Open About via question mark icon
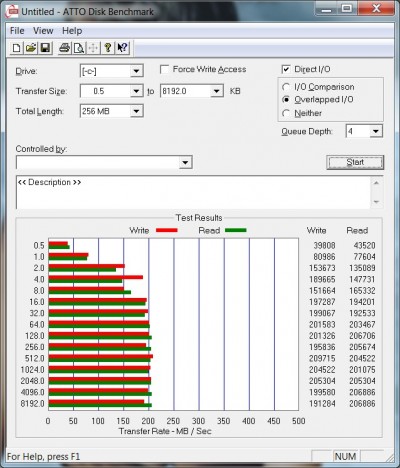Image resolution: width=400 pixels, height=468 pixels. (x=108, y=48)
